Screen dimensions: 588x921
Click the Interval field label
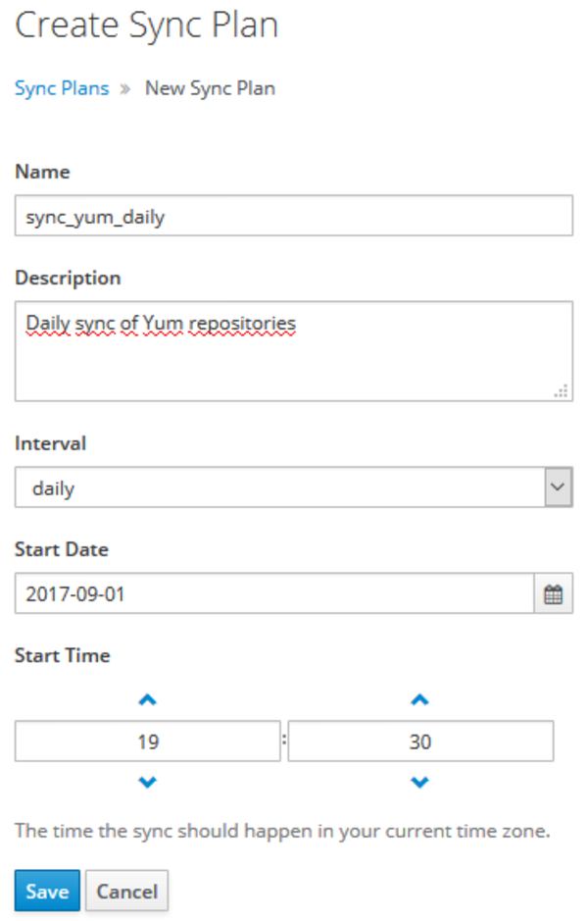pyautogui.click(x=51, y=443)
